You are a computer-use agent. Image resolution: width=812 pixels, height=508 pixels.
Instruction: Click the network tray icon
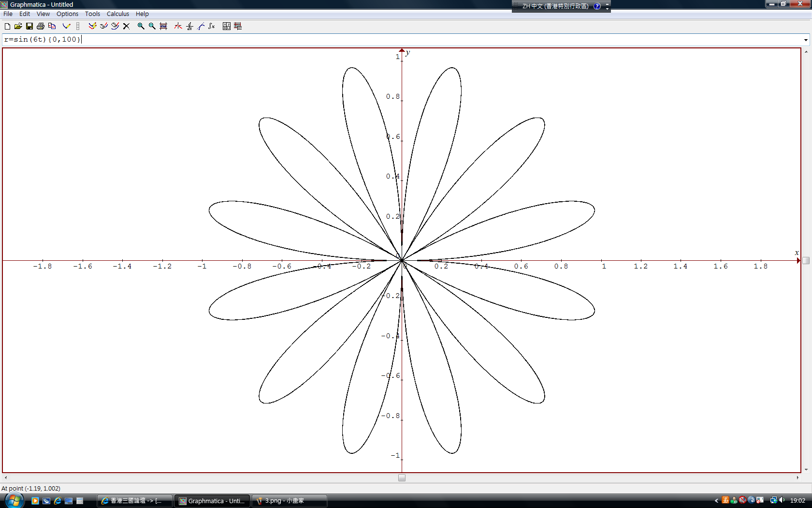click(x=773, y=501)
